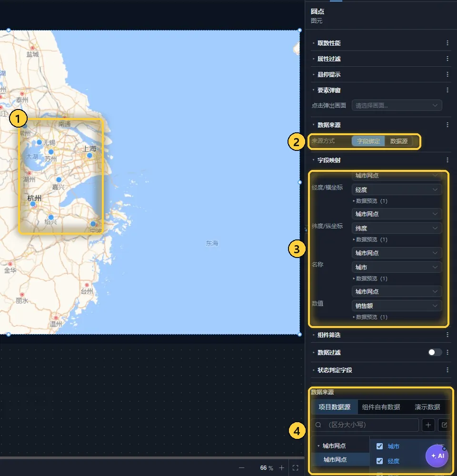Open more options for 字段映射 section
457x476 pixels.
[447, 160]
